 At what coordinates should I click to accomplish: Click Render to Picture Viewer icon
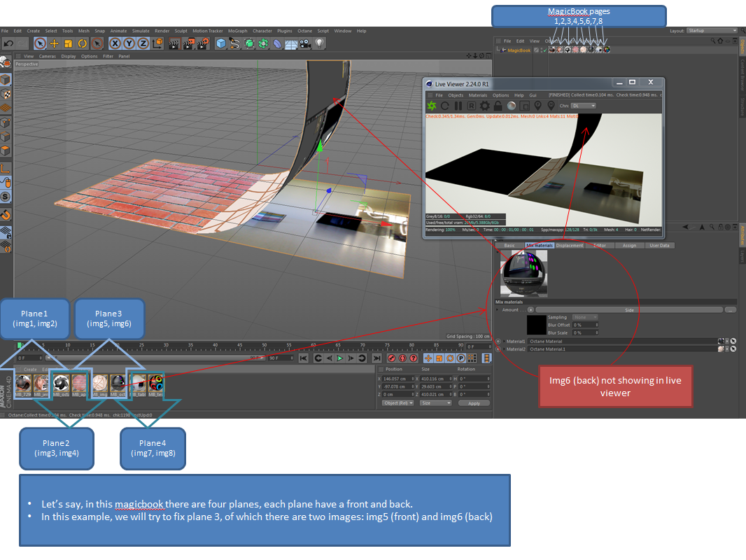click(x=188, y=44)
